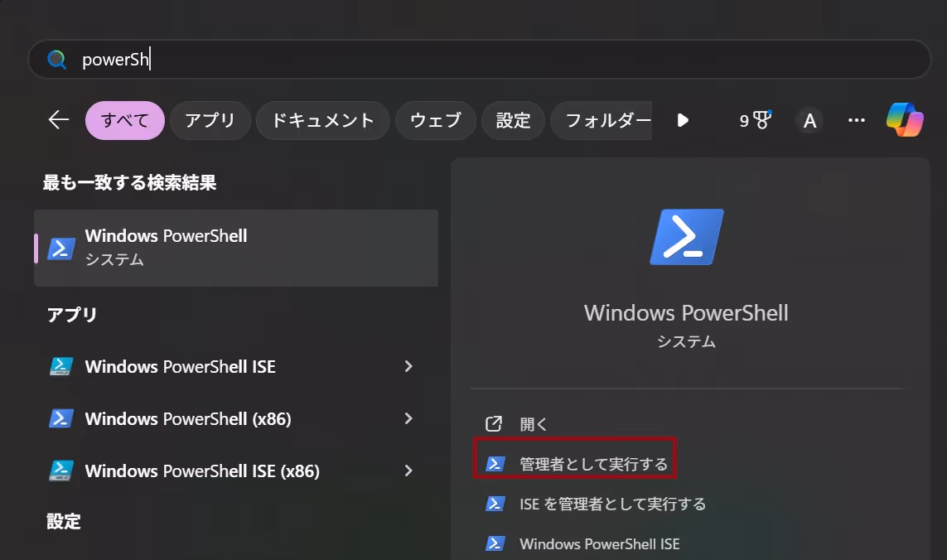Click the large PowerShell logo in preview

click(687, 237)
